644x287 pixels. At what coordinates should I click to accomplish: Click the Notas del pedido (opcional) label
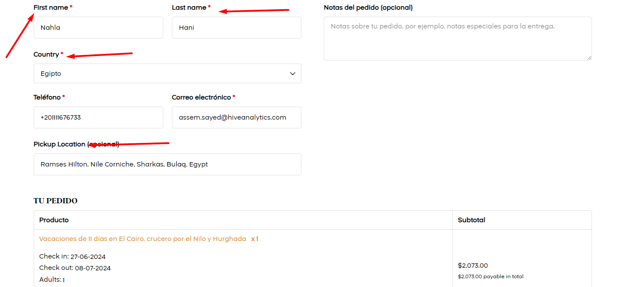coord(368,7)
